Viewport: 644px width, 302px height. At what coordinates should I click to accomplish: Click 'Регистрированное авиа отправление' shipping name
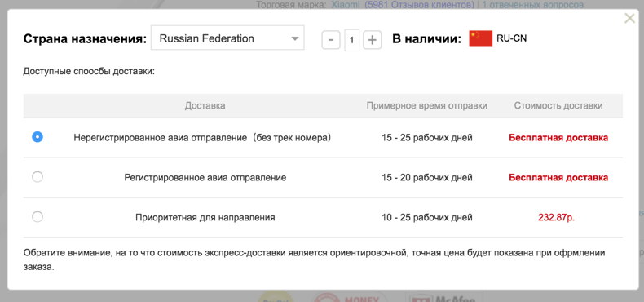pyautogui.click(x=205, y=178)
